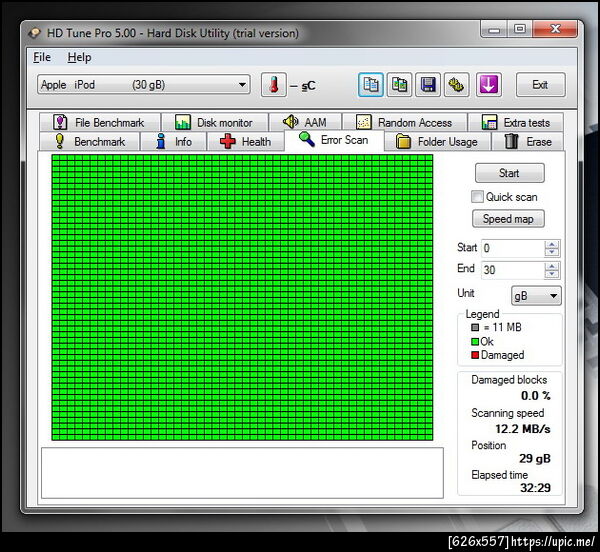Click the elapsed time 32:29
600x552 pixels.
[535, 488]
